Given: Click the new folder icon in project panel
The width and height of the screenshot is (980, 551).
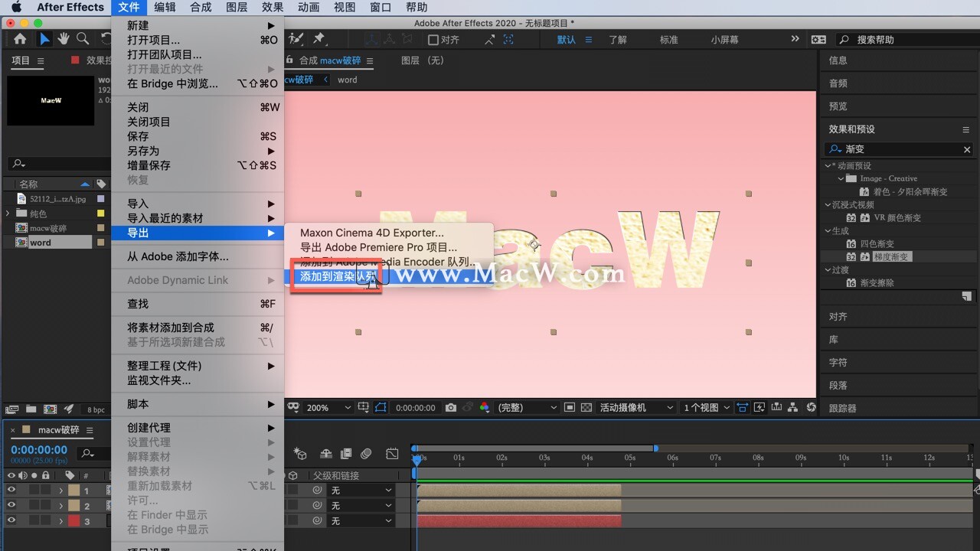Looking at the screenshot, I should click(31, 409).
